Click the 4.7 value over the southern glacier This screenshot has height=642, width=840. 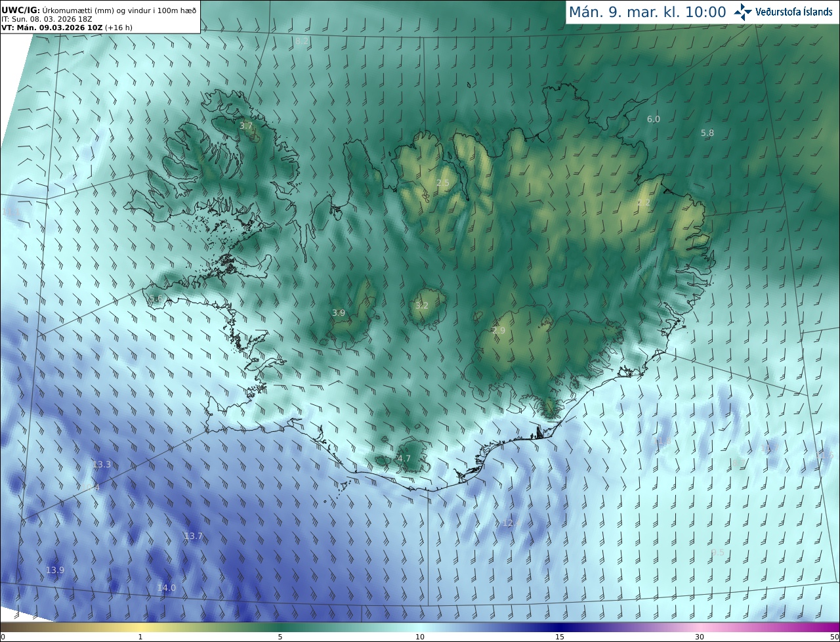[x=404, y=458]
